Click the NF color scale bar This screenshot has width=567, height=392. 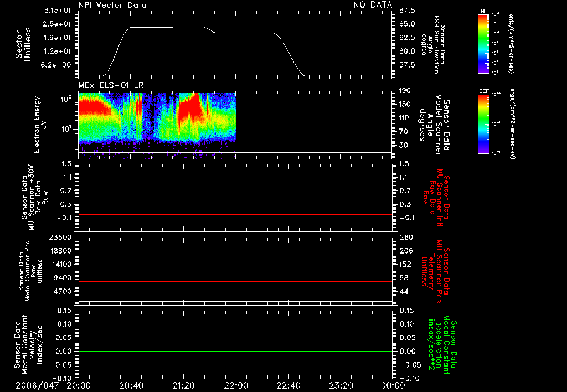(483, 43)
